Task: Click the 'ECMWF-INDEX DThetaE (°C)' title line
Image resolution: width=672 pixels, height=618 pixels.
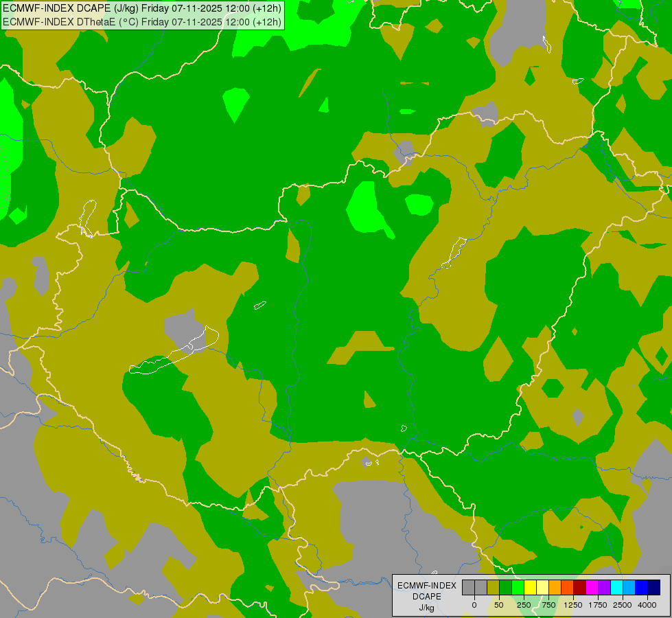Action: [142, 22]
